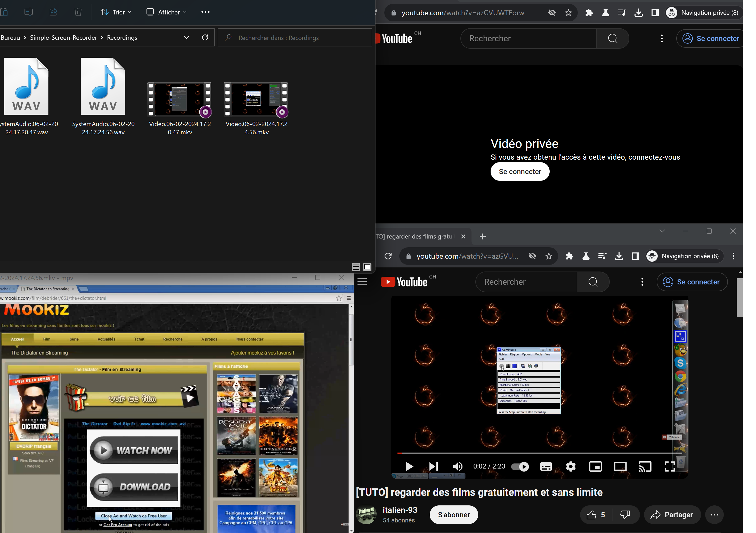756x533 pixels.
Task: Play the [TUTO] YouTube video
Action: (x=409, y=466)
